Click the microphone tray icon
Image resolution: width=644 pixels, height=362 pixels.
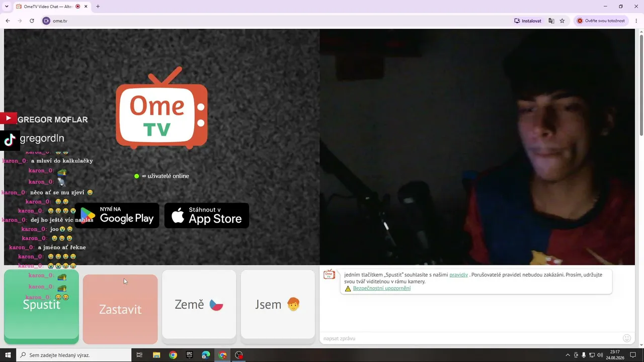coord(584,355)
